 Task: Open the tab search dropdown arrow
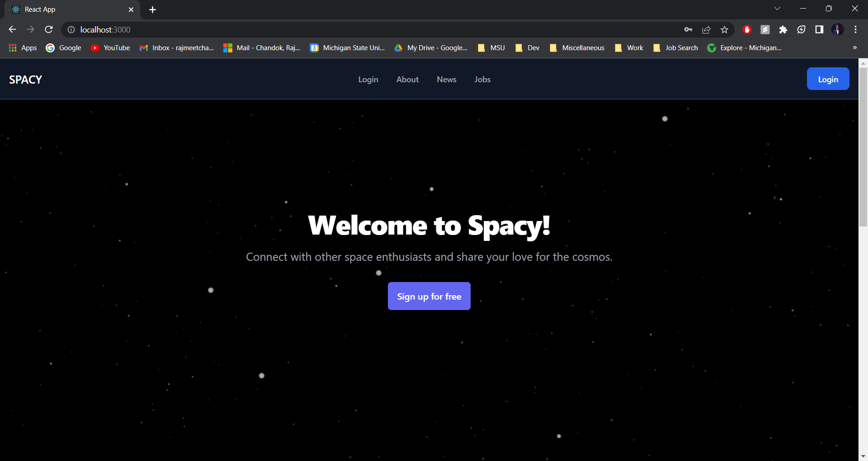tap(777, 9)
